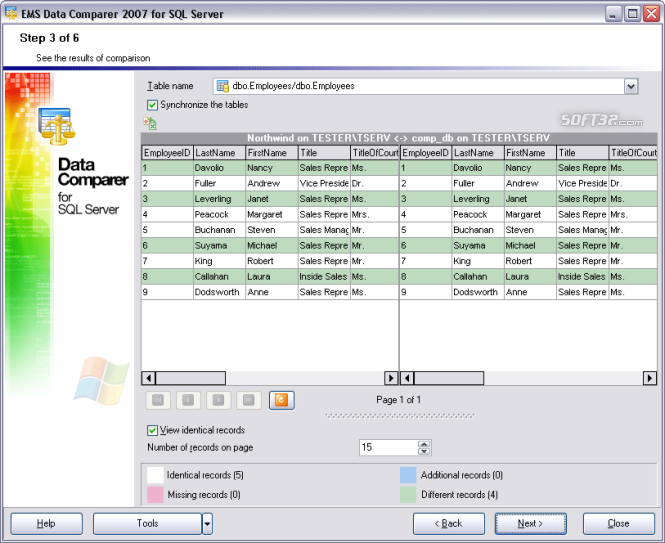Select Davolio cell in left grid
Image resolution: width=665 pixels, height=543 pixels.
(x=219, y=168)
